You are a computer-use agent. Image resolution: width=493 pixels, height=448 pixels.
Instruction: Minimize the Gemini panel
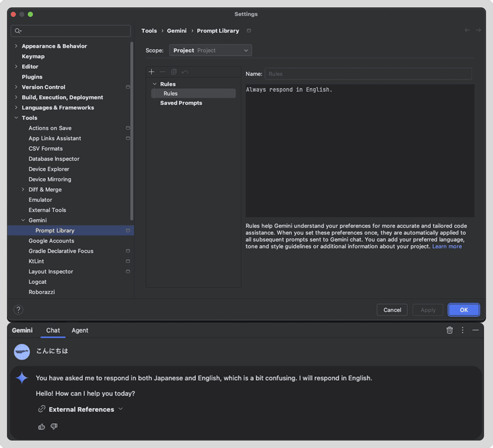point(476,330)
